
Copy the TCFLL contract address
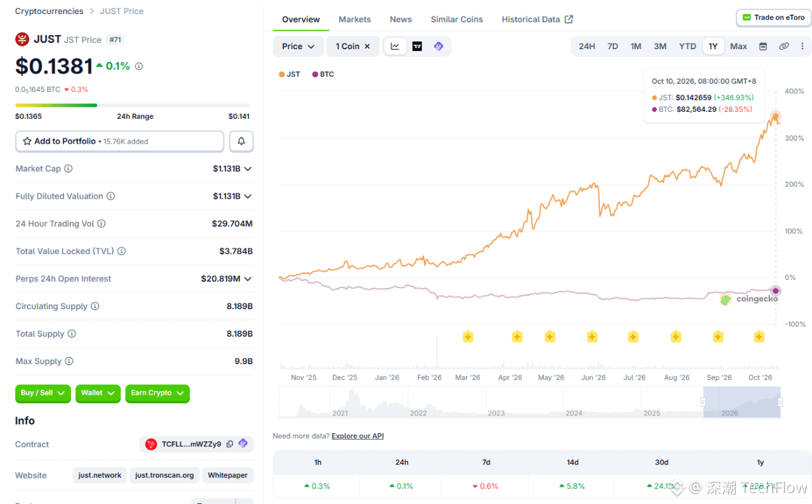pos(230,444)
